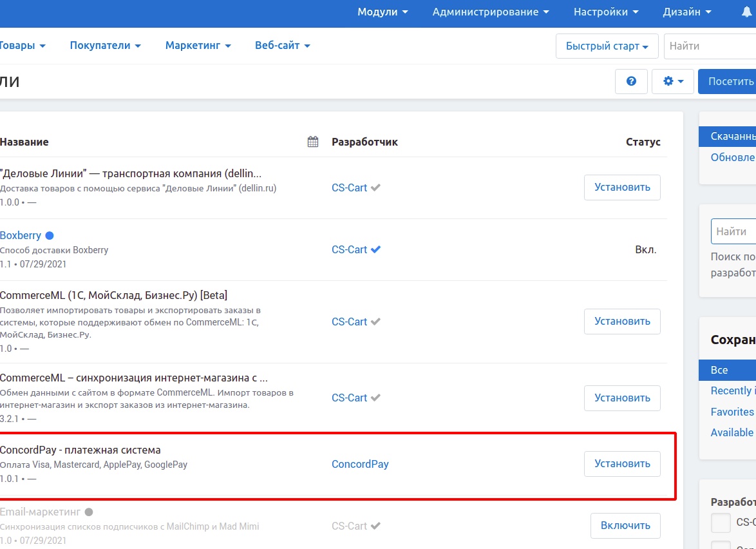Select the Recently installed saved search
Screen dimensions: 756x549
click(x=733, y=390)
